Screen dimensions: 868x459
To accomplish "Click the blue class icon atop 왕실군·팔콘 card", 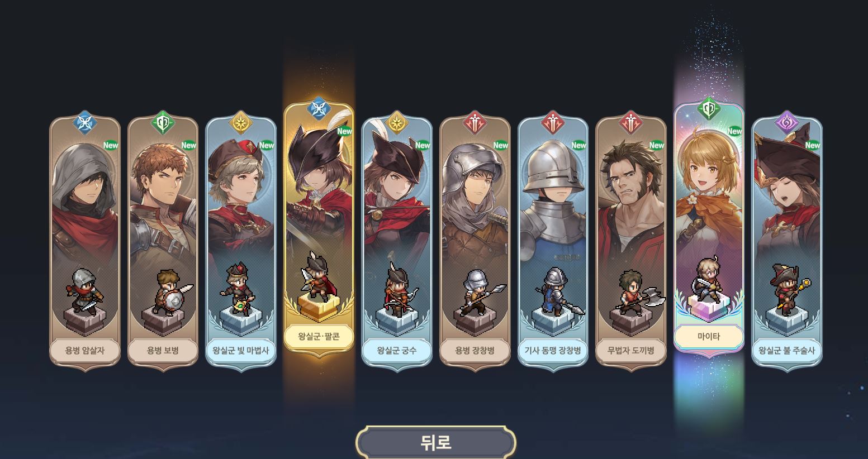I will [319, 109].
